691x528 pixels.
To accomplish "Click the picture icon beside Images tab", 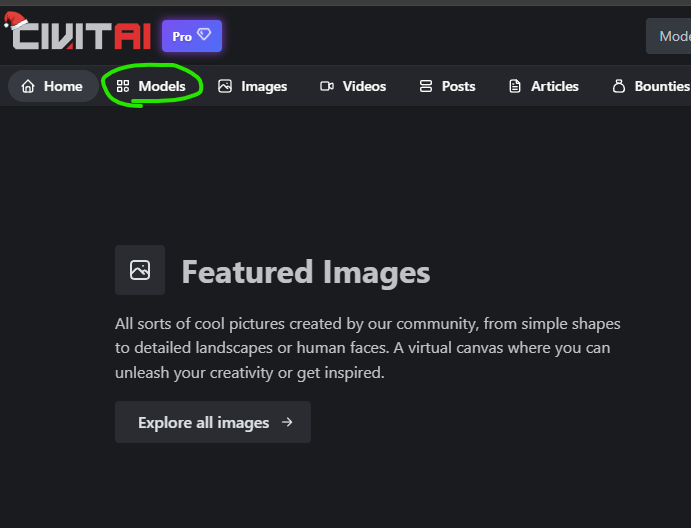I will pos(225,86).
